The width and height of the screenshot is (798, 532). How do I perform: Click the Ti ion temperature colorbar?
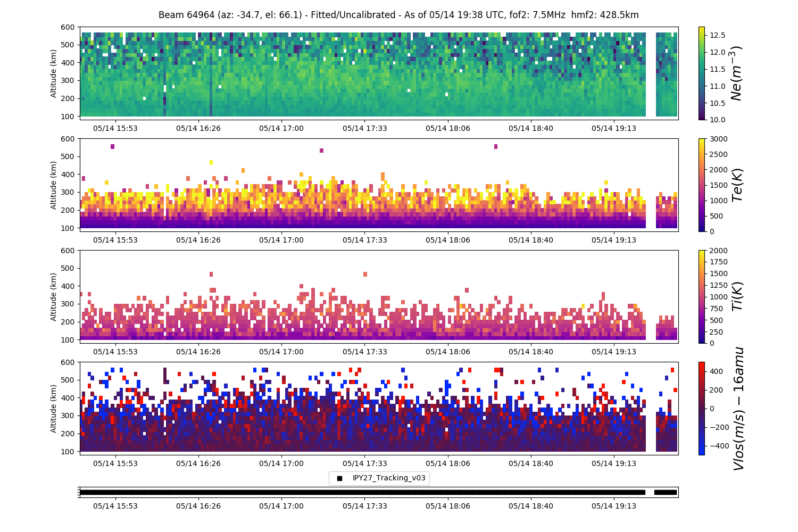(x=701, y=296)
